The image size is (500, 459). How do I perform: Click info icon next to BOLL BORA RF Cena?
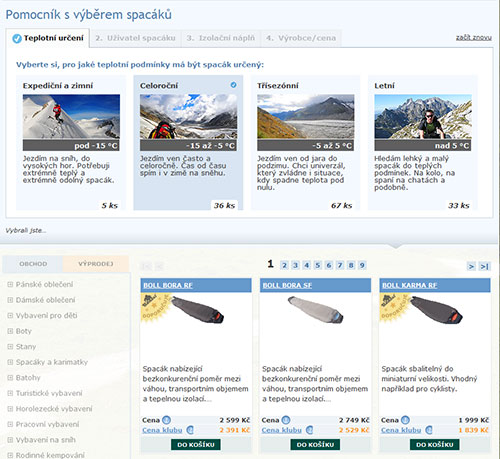pos(166,420)
